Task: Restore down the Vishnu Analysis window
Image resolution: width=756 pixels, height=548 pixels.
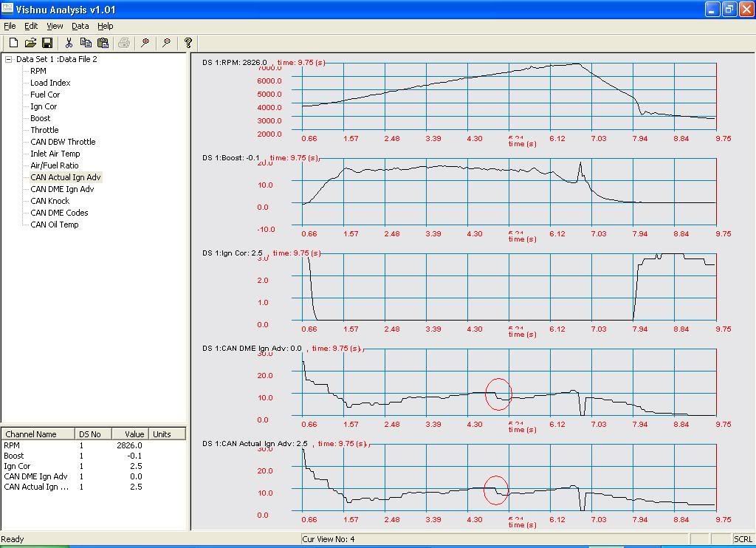Action: pos(729,9)
